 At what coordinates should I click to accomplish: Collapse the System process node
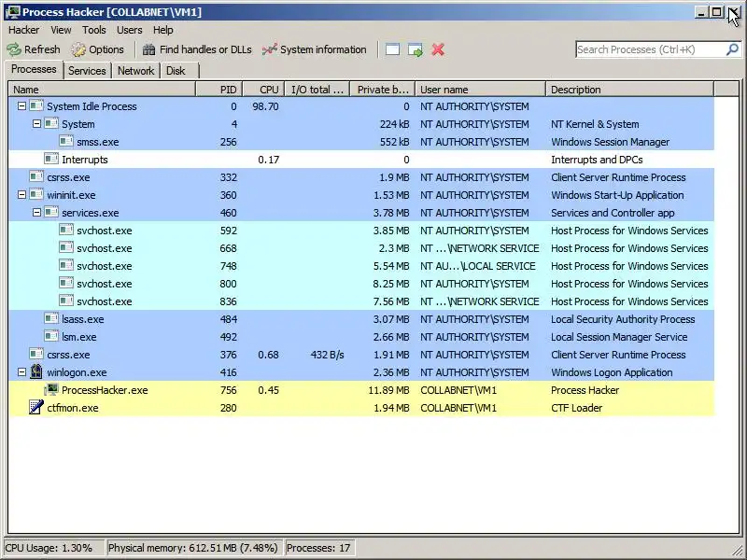pyautogui.click(x=36, y=124)
